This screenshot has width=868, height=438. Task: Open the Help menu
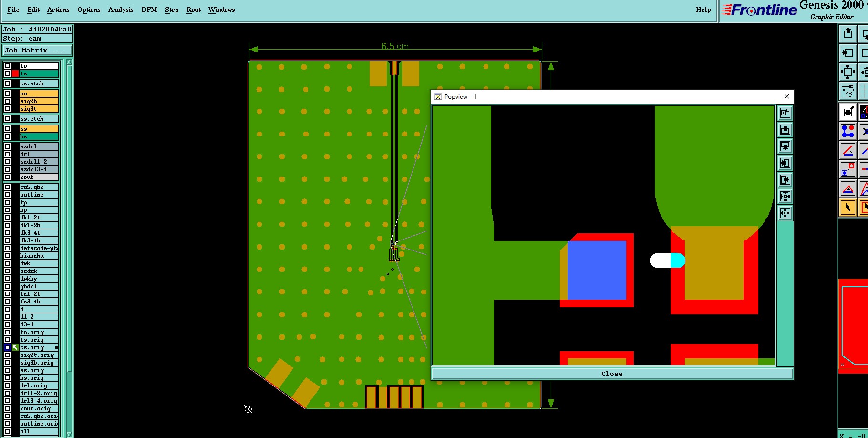703,10
